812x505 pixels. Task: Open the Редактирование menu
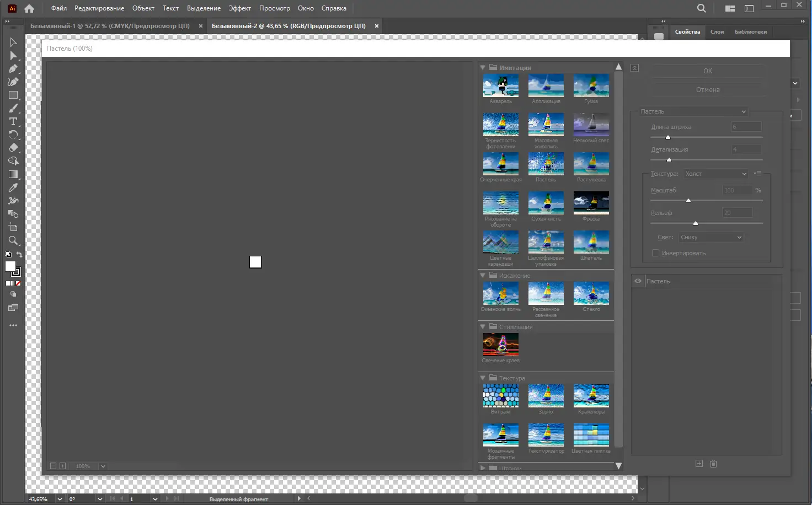[99, 8]
